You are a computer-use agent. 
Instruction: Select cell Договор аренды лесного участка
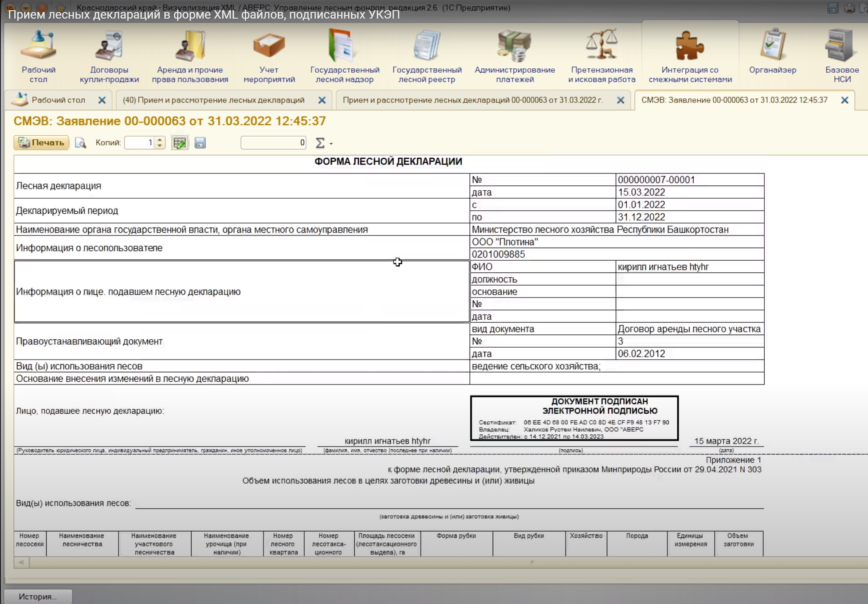click(690, 329)
